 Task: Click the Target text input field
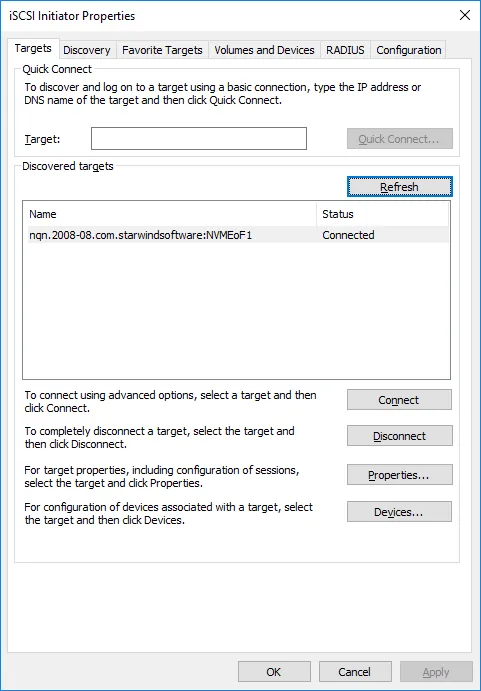199,138
